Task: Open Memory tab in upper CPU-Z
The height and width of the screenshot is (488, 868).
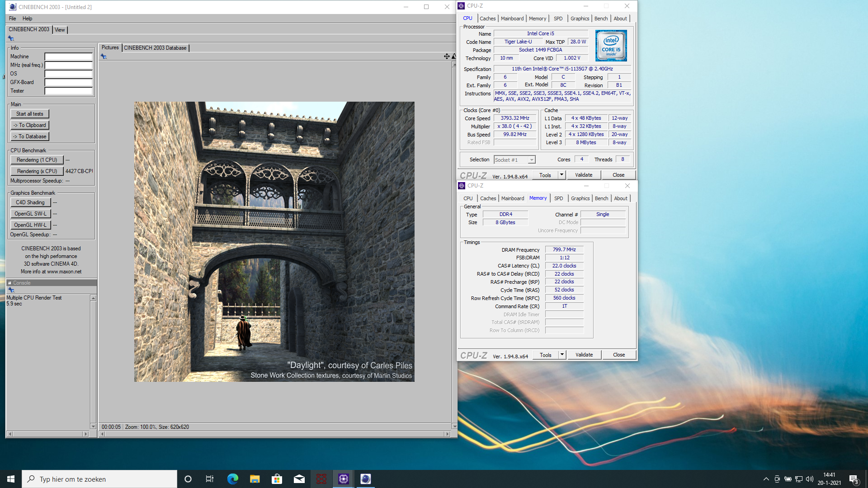Action: pyautogui.click(x=538, y=19)
